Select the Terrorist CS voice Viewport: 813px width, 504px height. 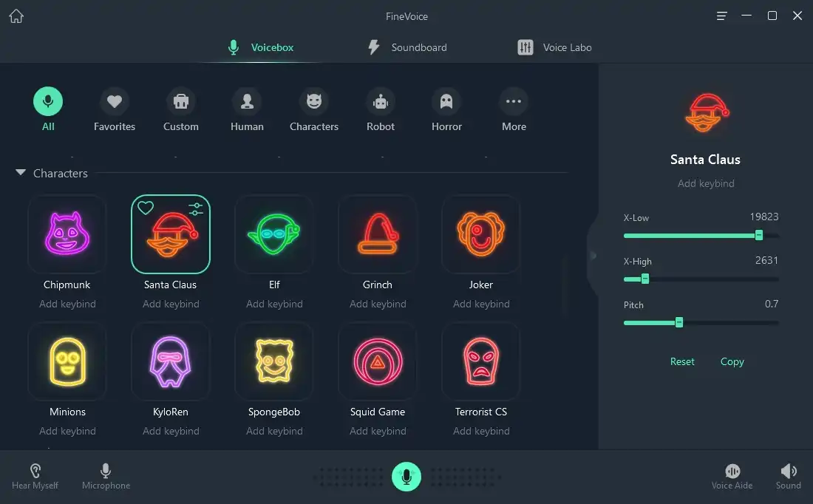pyautogui.click(x=480, y=361)
